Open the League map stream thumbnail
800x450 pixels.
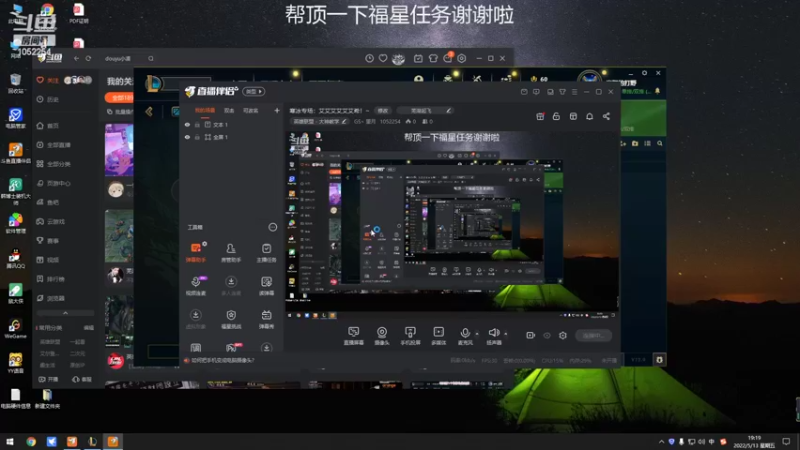click(119, 236)
